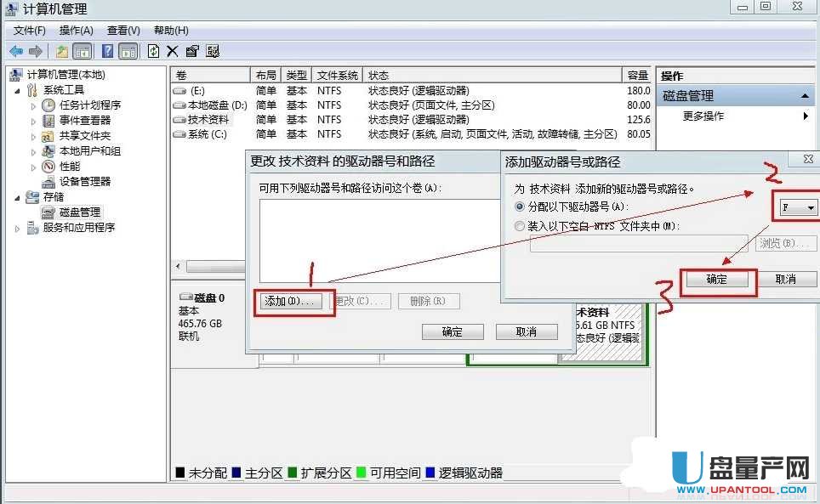Viewport: 820px width, 504px height.
Task: Click the Help question mark toolbar icon
Action: pos(108,51)
